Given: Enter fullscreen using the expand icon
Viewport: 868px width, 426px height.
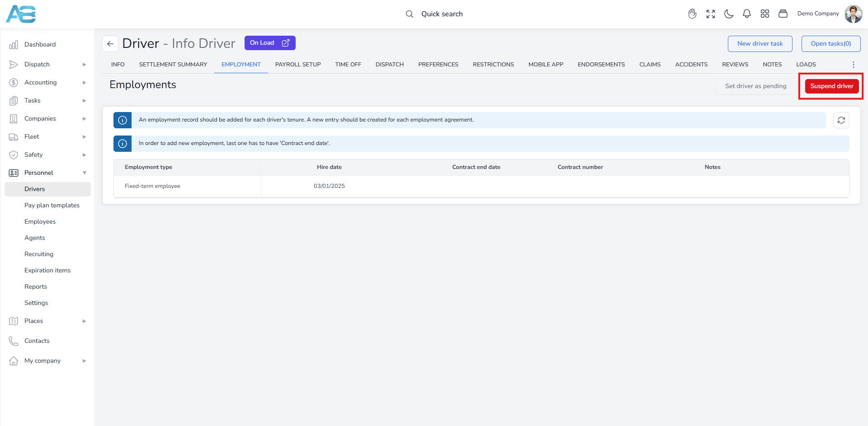Looking at the screenshot, I should [710, 14].
